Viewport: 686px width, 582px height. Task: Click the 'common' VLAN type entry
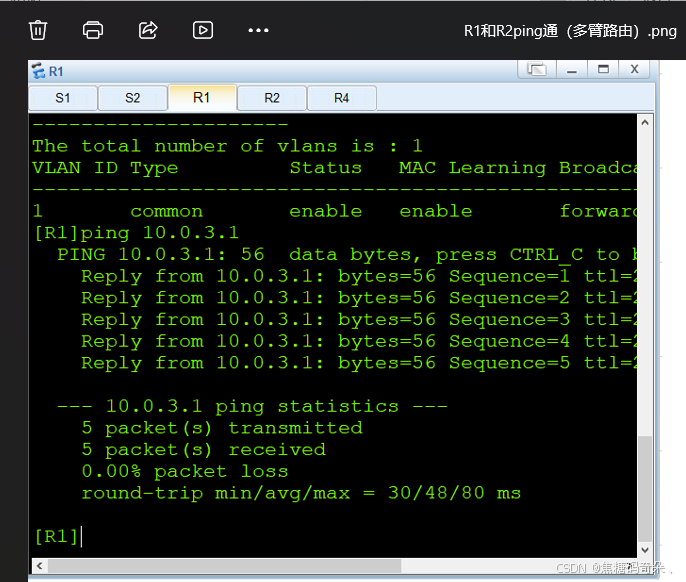[167, 212]
